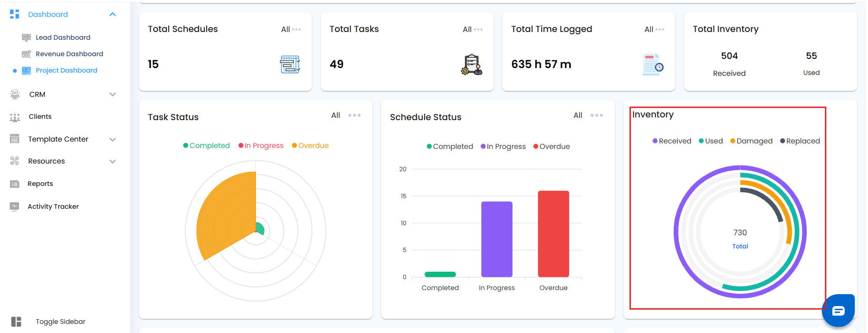This screenshot has height=333, width=868.
Task: Open the Lead Dashboard menu item
Action: pos(63,37)
